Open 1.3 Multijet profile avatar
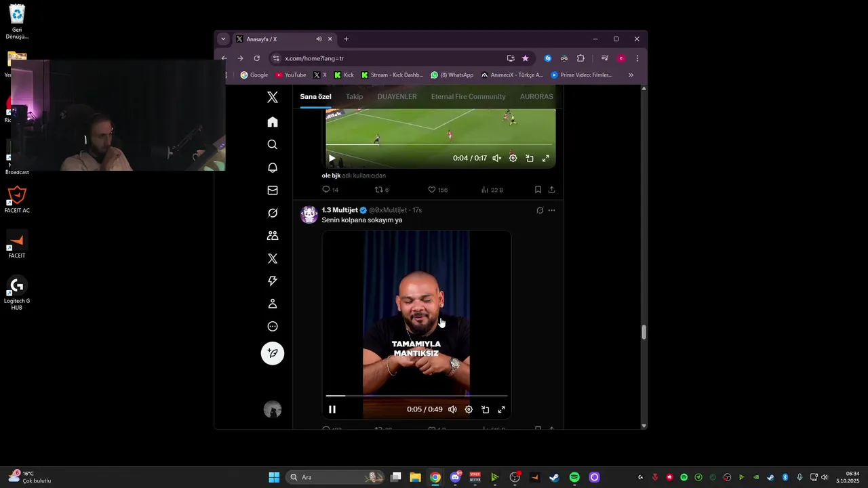 pos(309,215)
